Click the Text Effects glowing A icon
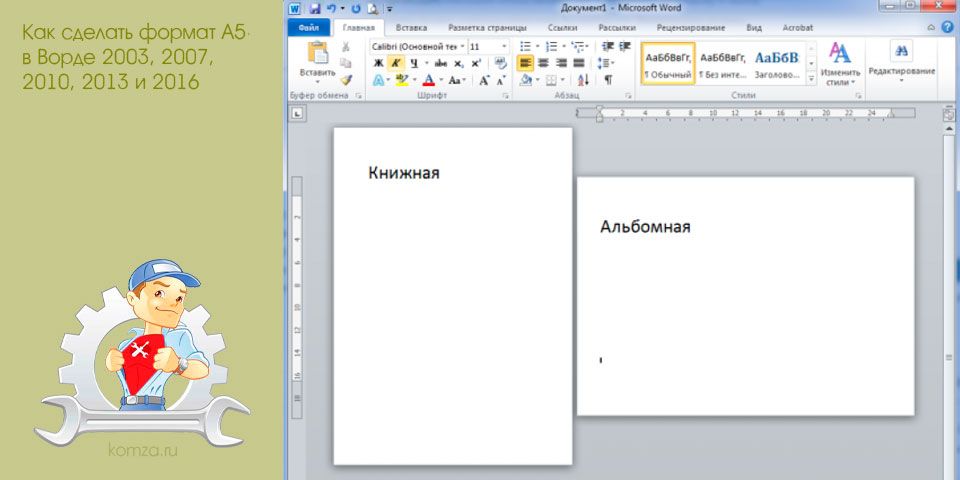 378,80
